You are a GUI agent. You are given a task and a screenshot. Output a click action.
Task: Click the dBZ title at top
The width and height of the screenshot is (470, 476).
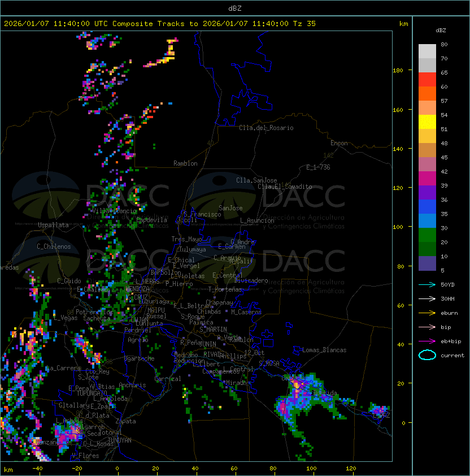pos(235,8)
